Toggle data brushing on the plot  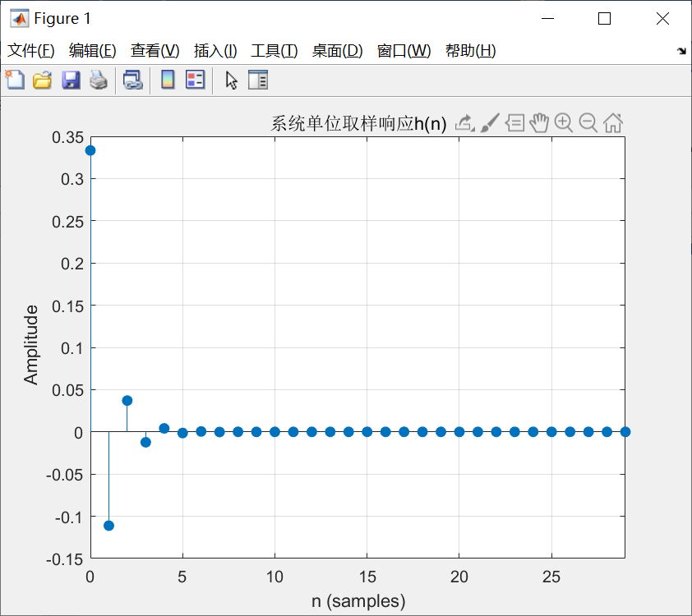coord(491,123)
